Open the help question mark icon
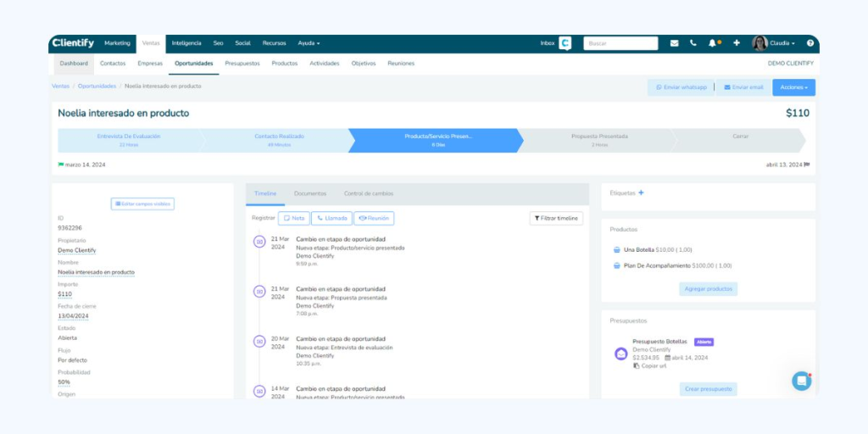This screenshot has width=868, height=434. pyautogui.click(x=810, y=43)
